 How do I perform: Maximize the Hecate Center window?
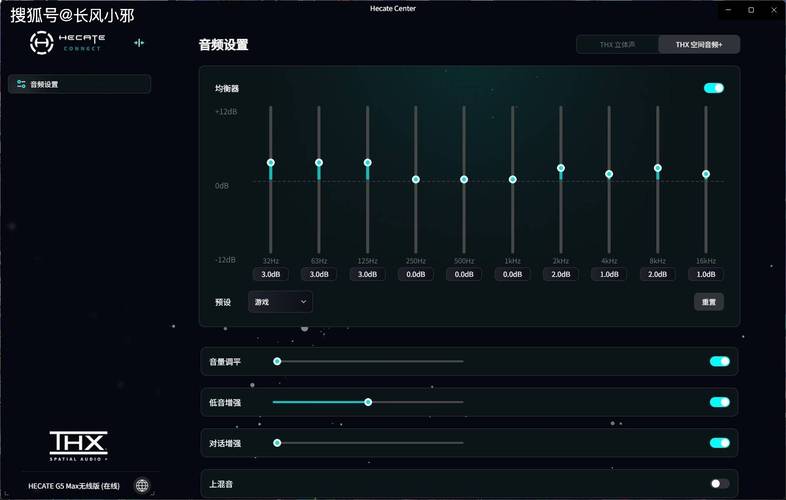(751, 9)
